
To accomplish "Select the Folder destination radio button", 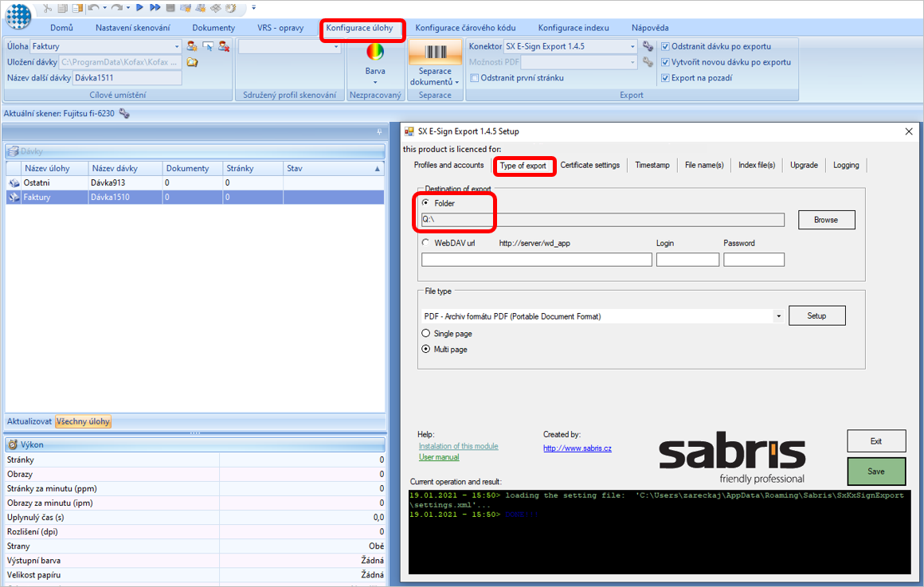I will coord(426,203).
